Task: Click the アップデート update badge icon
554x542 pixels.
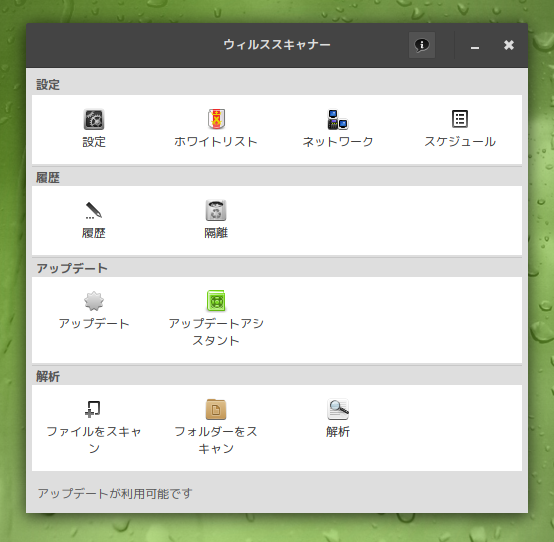Action: 94,301
